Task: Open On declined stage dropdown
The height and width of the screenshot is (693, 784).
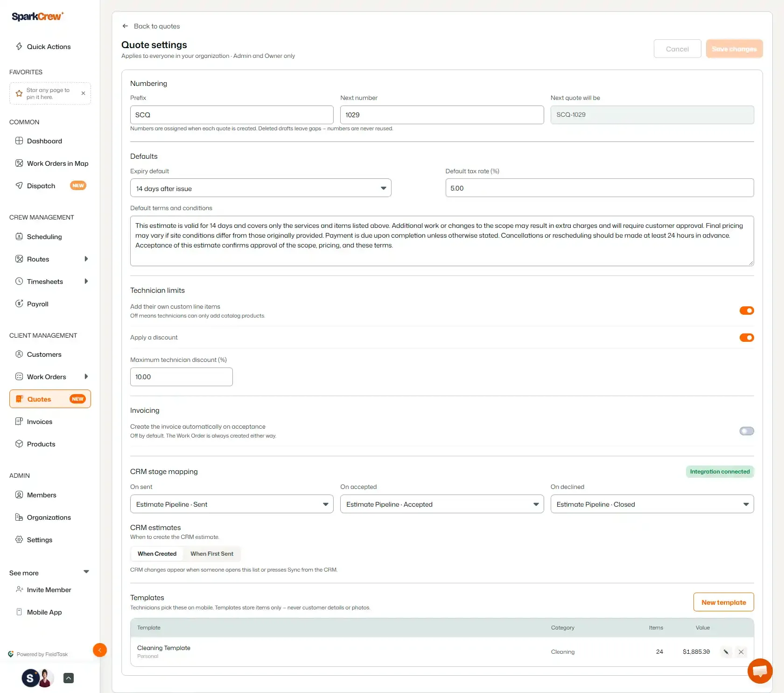Action: (x=652, y=504)
